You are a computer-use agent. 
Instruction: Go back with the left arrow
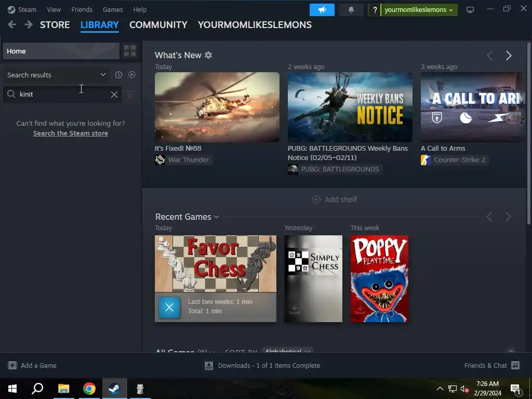coord(12,25)
